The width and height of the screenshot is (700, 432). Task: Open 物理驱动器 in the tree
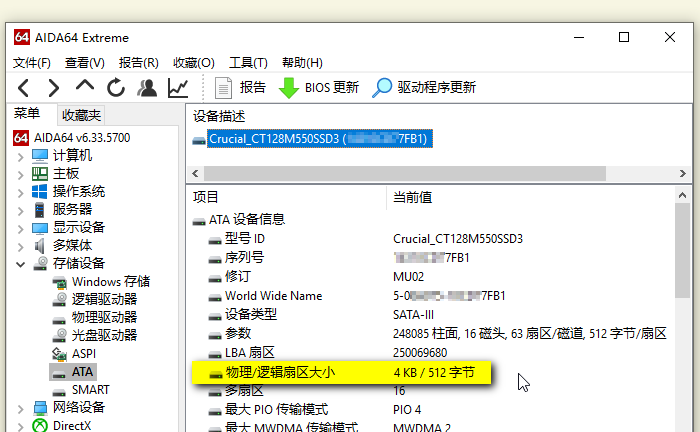click(95, 317)
